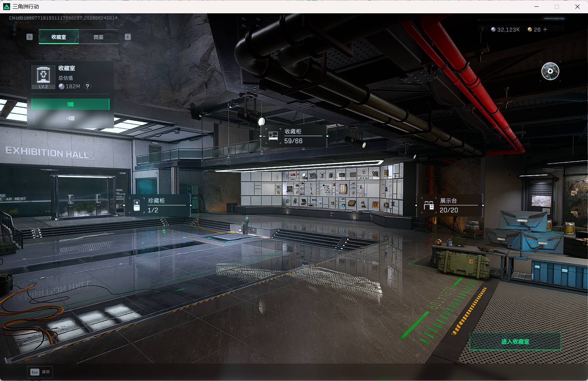
Task: Open the 珍藏柜 1/2 marker
Action: [x=157, y=205]
